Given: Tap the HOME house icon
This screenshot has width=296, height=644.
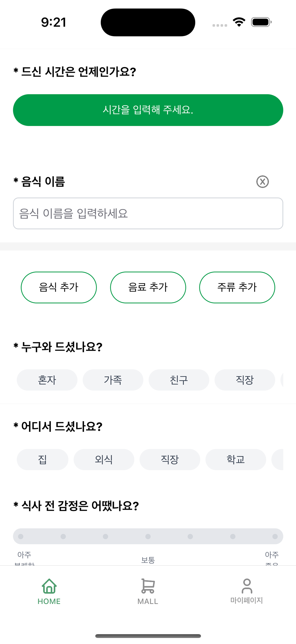Looking at the screenshot, I should 49,586.
